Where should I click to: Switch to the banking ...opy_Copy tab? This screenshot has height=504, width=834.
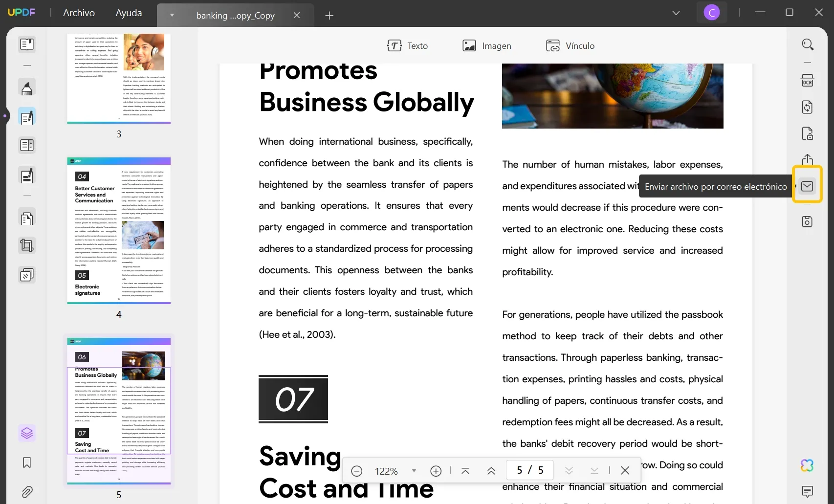(x=235, y=16)
